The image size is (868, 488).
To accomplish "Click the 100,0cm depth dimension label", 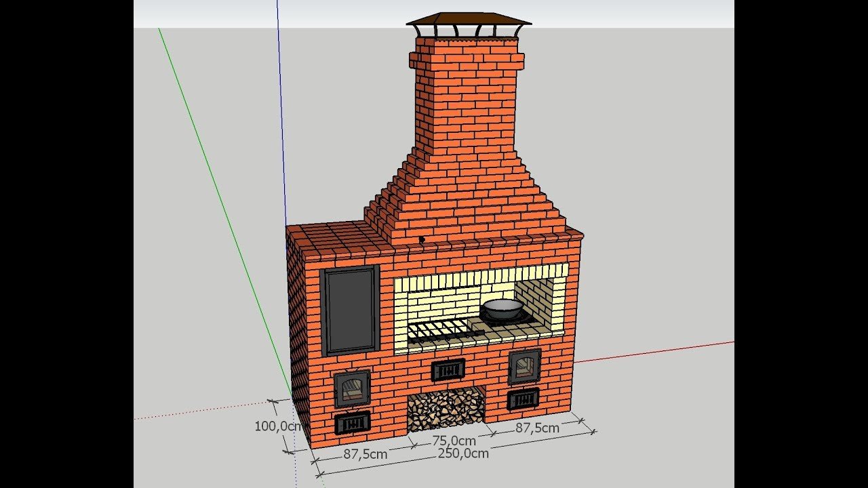I will (277, 426).
